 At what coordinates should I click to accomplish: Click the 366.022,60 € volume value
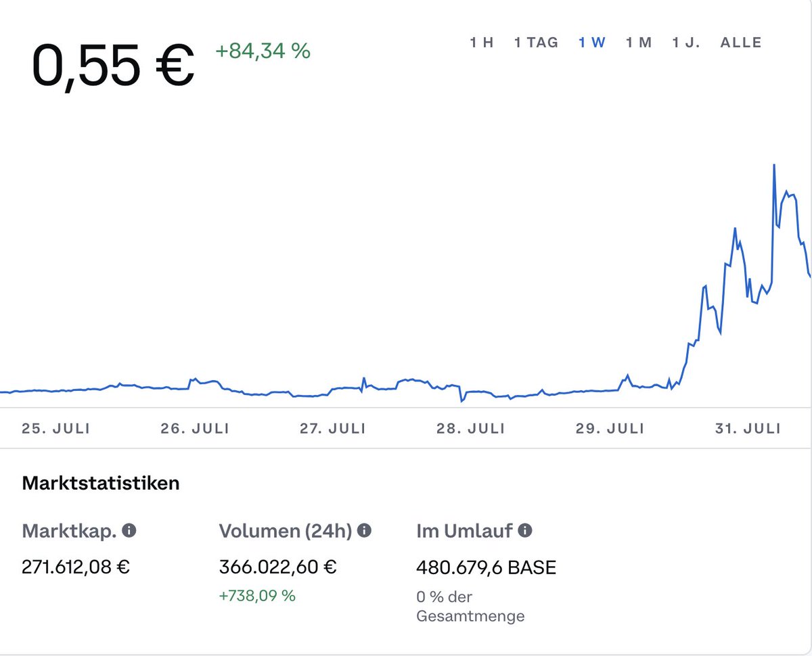click(278, 566)
